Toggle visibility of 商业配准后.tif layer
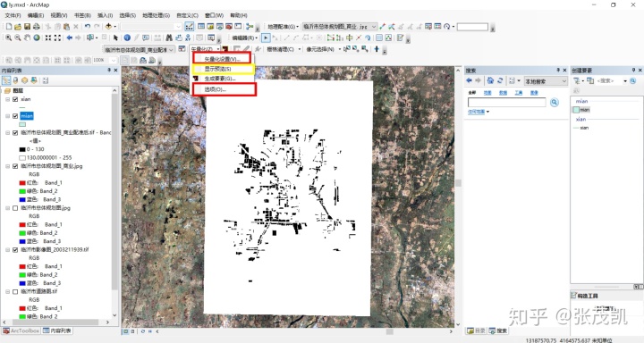This screenshot has width=644, height=343. (15, 133)
